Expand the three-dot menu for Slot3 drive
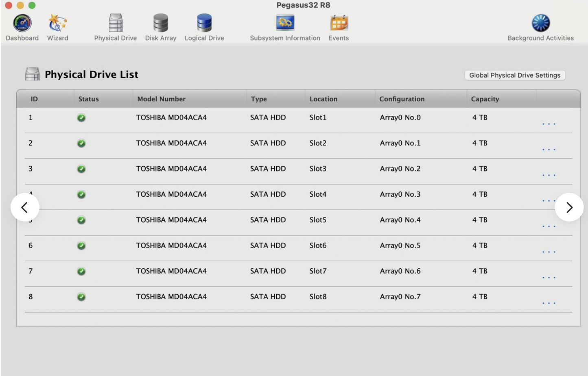Viewport: 588px width, 376px height. (x=549, y=175)
